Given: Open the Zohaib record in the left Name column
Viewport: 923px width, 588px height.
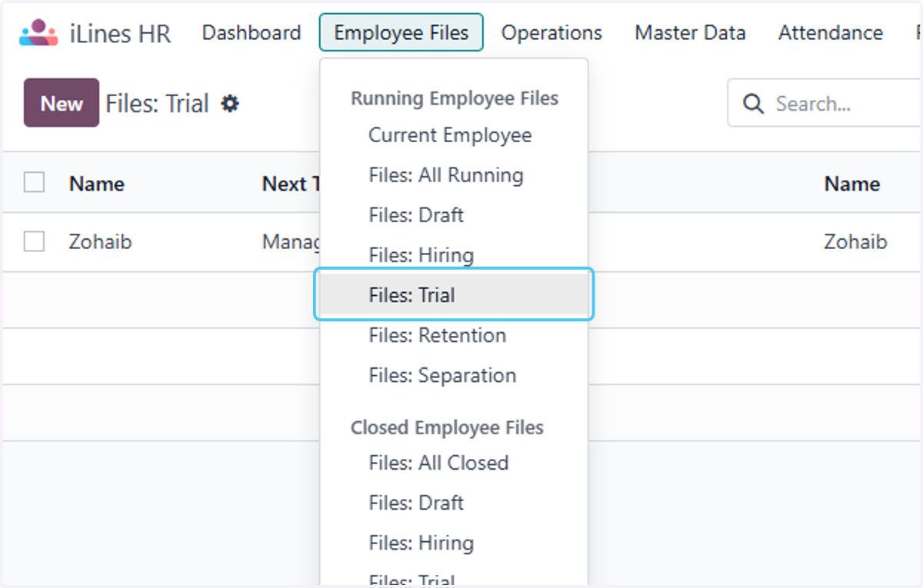Looking at the screenshot, I should tap(101, 242).
